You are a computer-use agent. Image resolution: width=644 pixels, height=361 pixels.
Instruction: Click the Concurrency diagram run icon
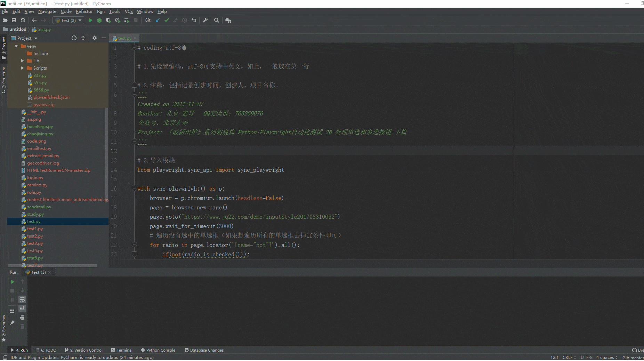point(127,20)
